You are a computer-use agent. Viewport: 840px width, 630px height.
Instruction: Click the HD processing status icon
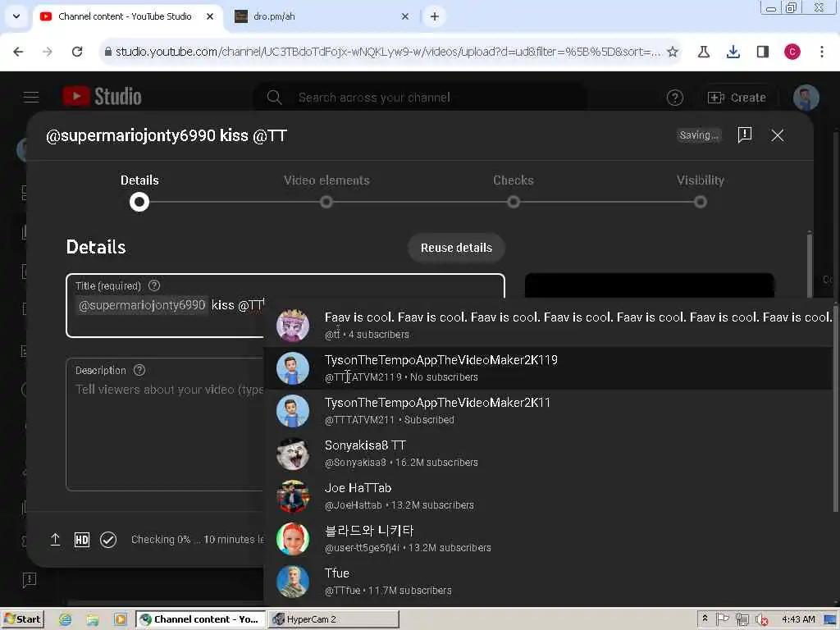[x=81, y=540]
